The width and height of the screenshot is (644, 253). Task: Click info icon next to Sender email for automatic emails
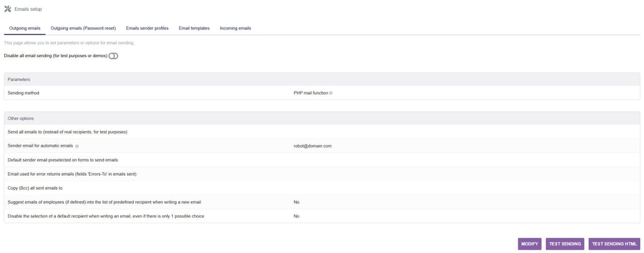coord(77,146)
